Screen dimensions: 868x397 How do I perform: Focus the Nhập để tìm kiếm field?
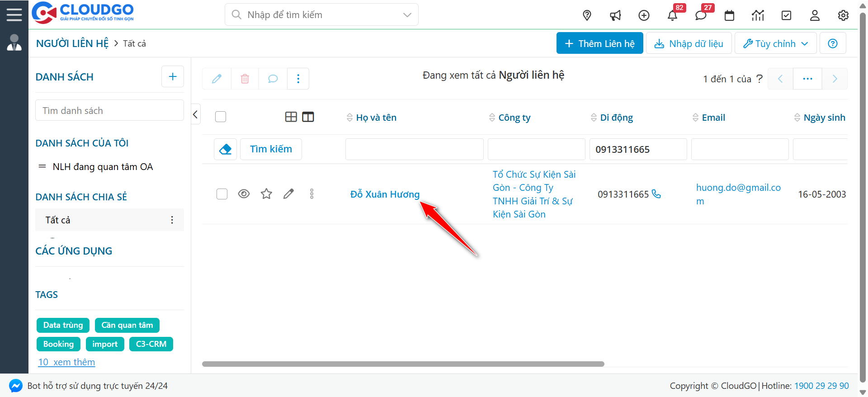322,15
